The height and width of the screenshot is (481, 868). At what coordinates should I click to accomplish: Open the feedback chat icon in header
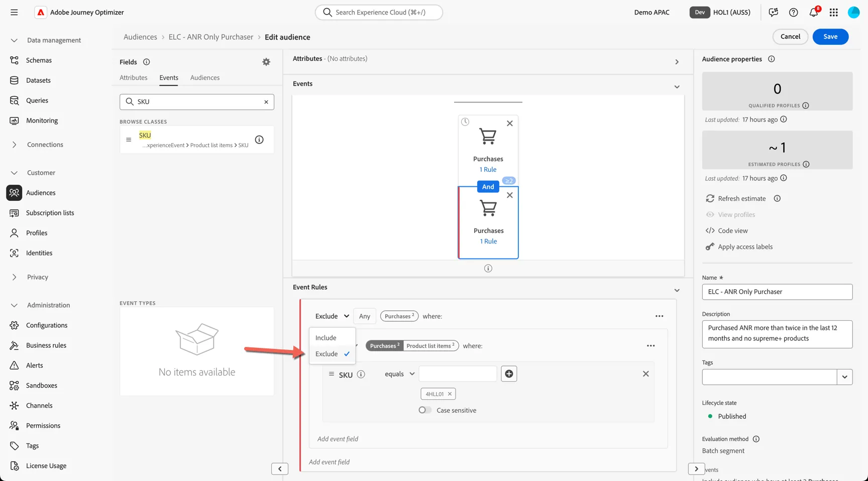[773, 12]
